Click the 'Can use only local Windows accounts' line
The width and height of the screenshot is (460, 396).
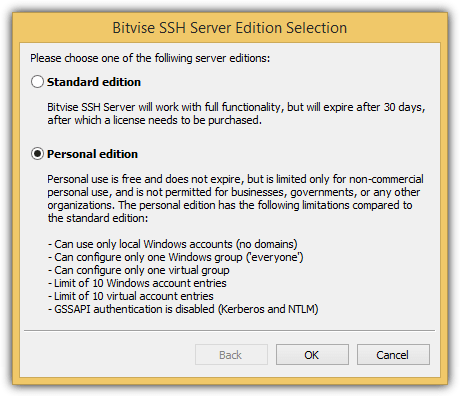point(172,244)
